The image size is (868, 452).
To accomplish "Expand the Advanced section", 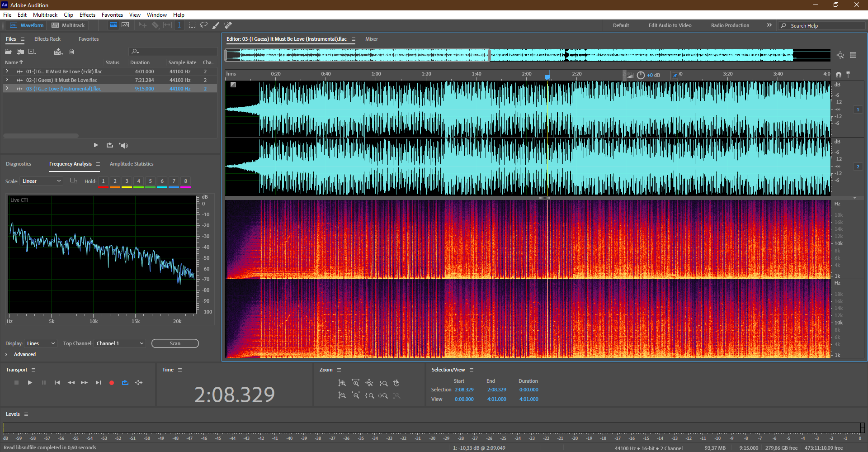I will (6, 354).
